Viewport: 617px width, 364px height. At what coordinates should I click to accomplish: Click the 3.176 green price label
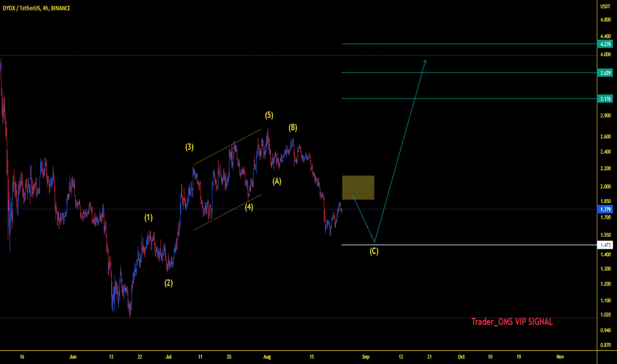pos(605,99)
